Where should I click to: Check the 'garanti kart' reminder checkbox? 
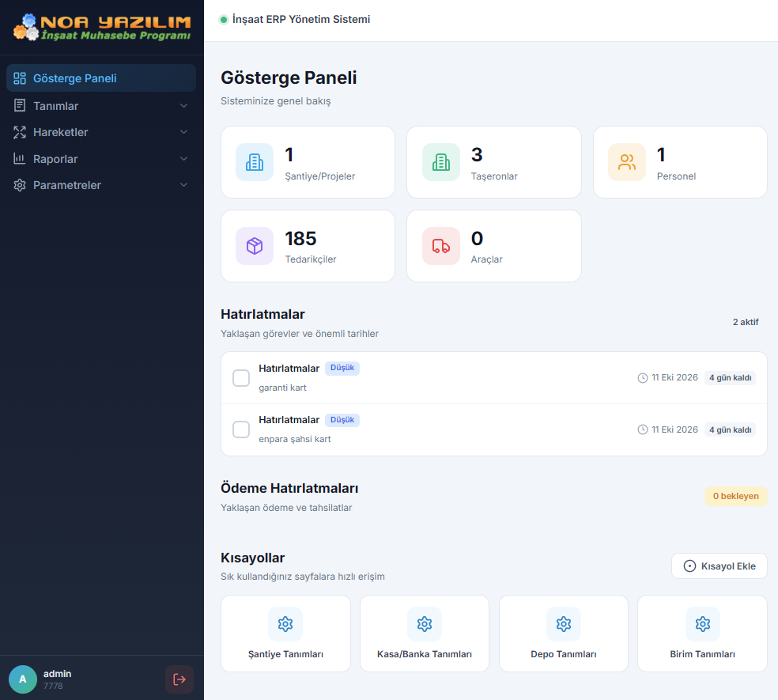[241, 378]
